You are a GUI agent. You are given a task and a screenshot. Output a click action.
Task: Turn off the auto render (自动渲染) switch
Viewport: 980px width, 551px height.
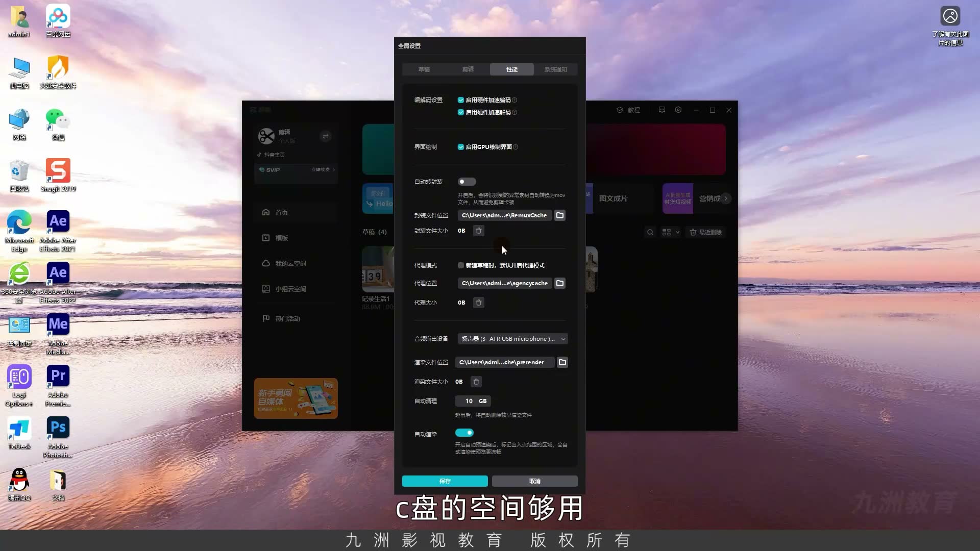[464, 433]
